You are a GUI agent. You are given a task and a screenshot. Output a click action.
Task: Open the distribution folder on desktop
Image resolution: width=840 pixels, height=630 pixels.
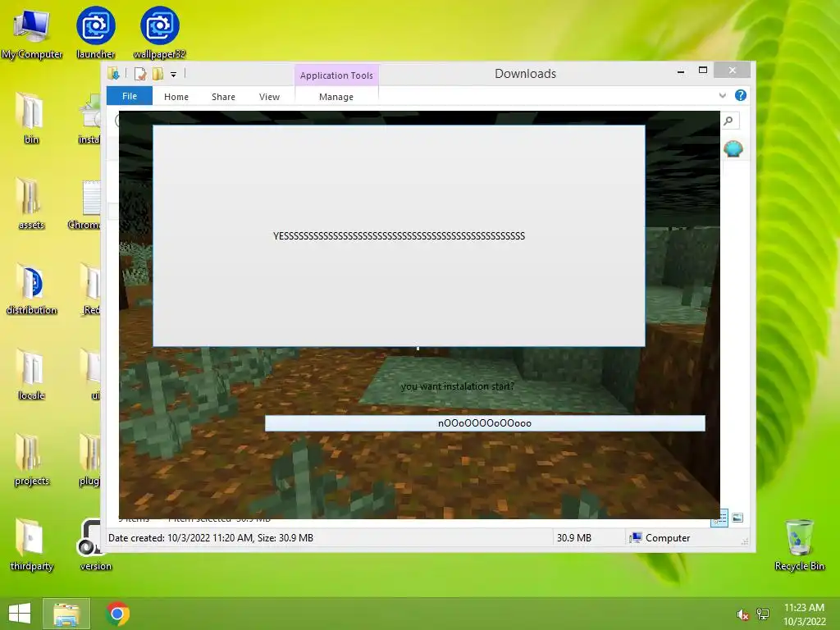32,290
